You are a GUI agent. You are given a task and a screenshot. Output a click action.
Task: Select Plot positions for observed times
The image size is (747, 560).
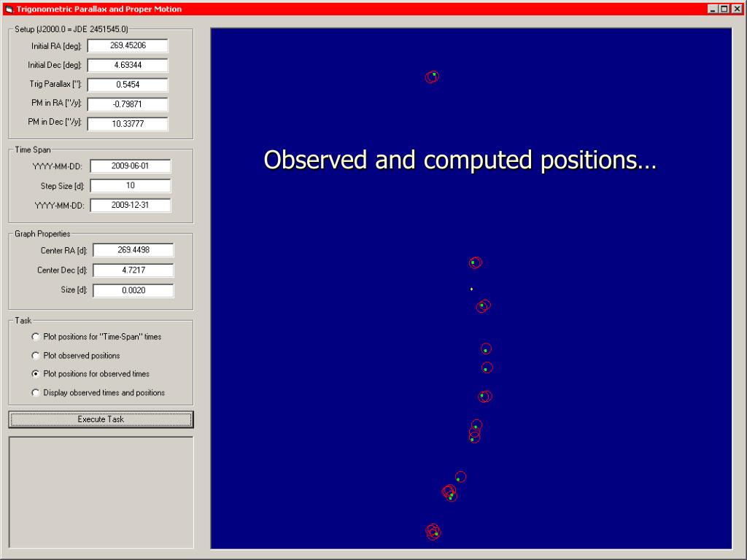point(90,374)
